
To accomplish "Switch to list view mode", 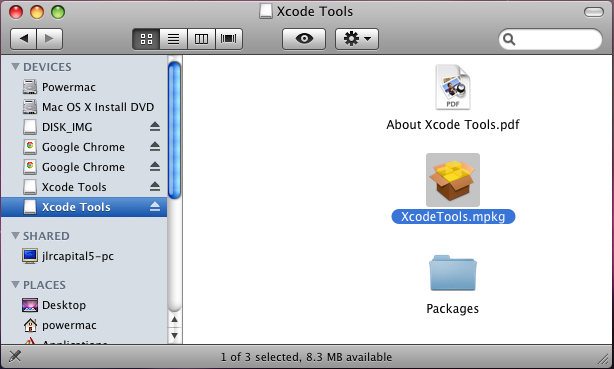I will (173, 39).
